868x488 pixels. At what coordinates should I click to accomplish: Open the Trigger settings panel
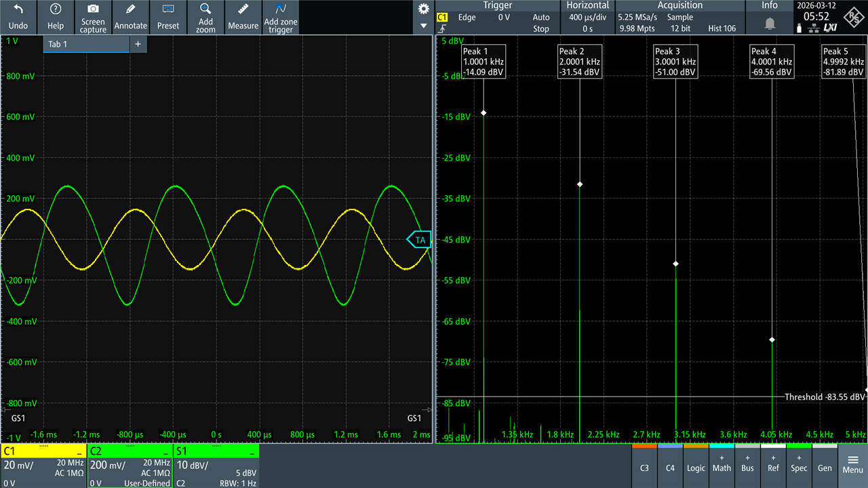coord(498,17)
